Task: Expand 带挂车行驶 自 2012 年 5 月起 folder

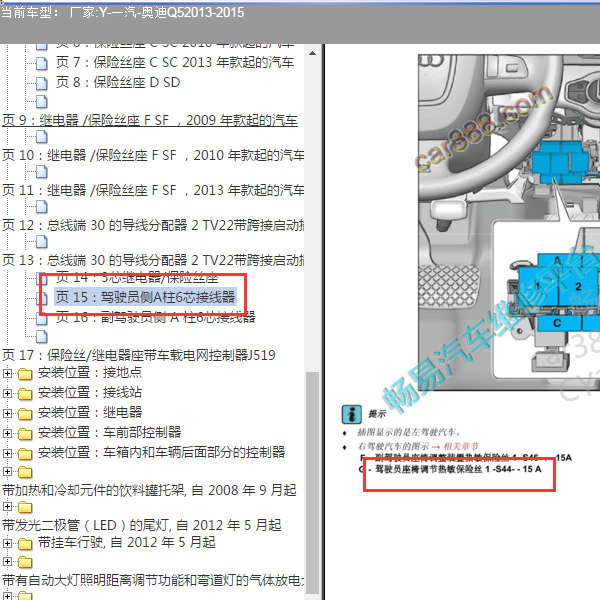Action: coord(7,543)
